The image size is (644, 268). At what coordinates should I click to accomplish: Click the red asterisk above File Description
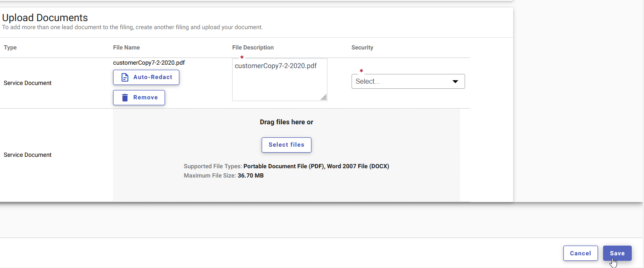241,57
